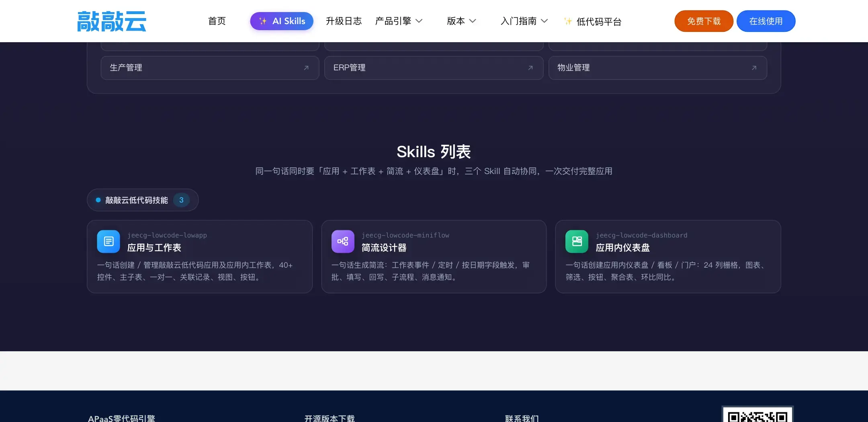This screenshot has width=868, height=422.
Task: Open the AI Skills nav item
Action: 282,21
